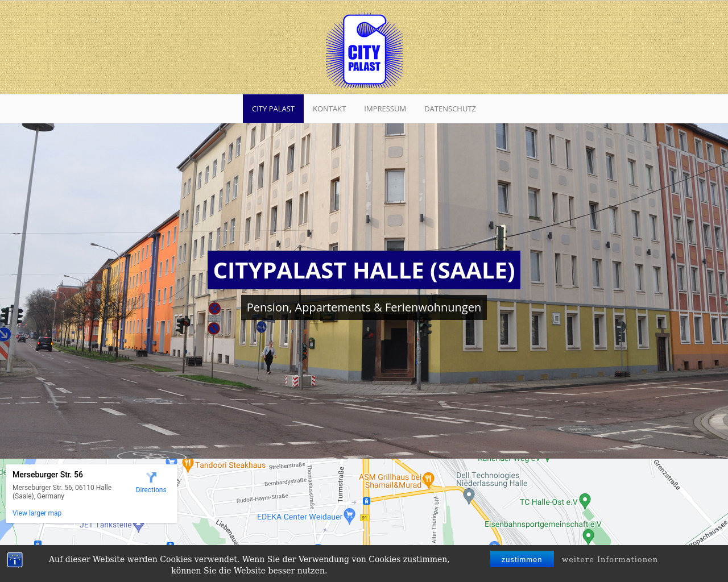Click the Directions link text
The height and width of the screenshot is (582, 728).
coord(151,490)
